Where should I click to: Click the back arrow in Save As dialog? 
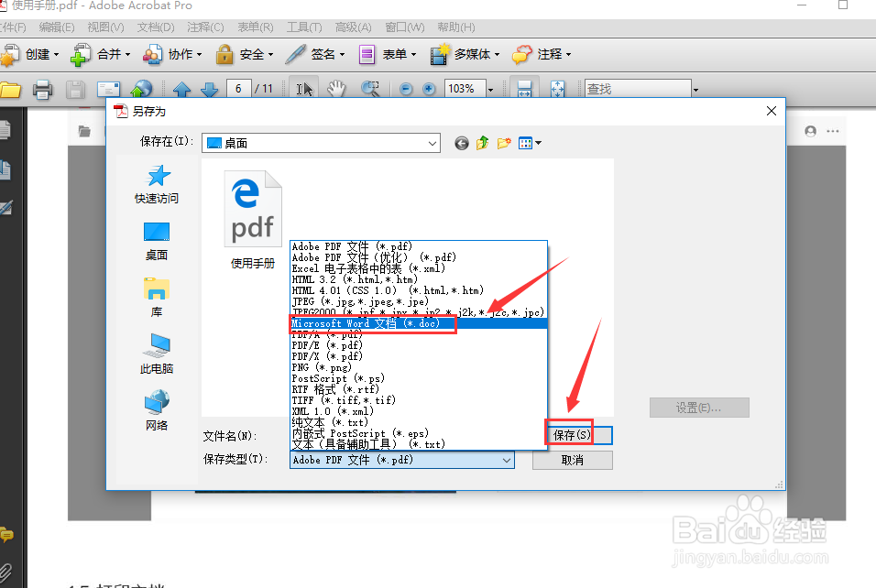462,144
